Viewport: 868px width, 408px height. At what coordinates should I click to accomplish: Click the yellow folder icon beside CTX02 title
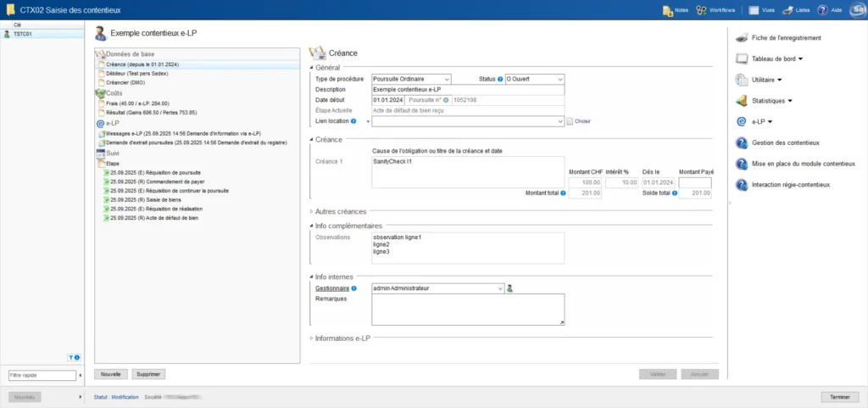(10, 9)
